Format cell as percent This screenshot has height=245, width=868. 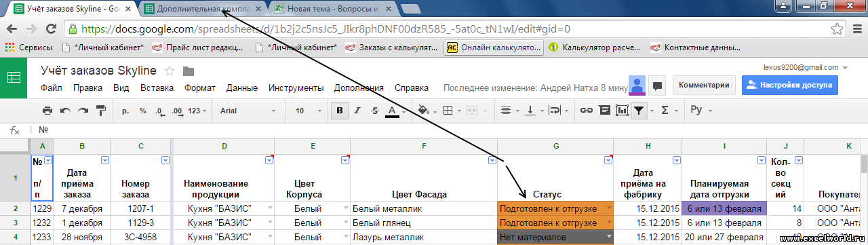pos(143,111)
